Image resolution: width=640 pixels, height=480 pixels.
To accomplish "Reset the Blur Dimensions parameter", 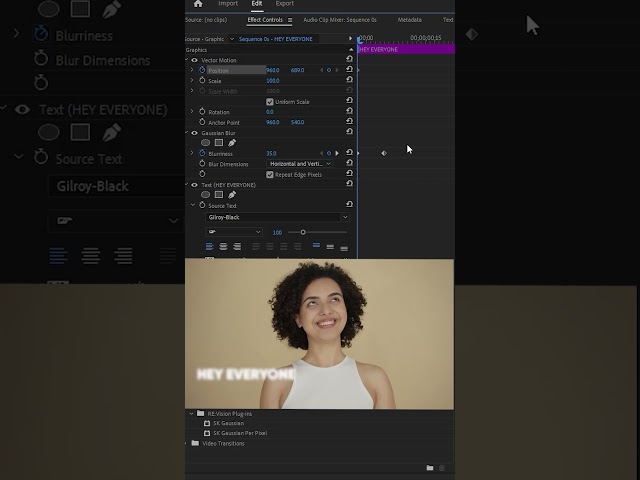I will 349,163.
